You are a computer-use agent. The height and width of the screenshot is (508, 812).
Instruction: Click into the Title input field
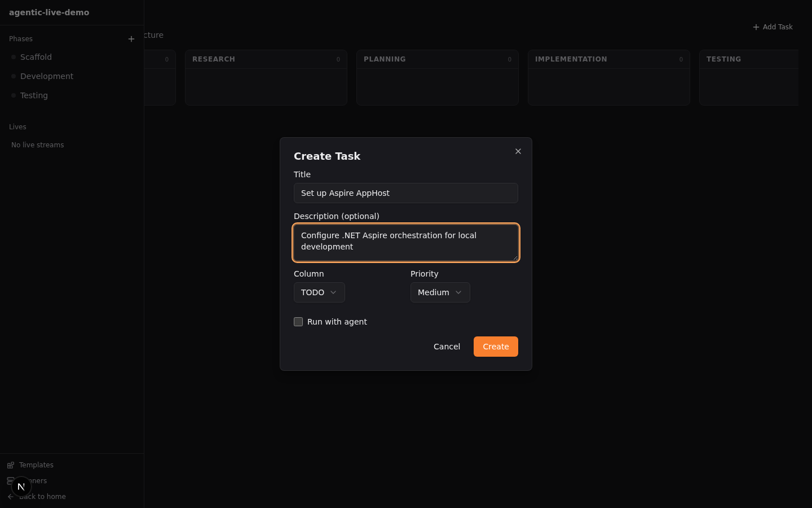tap(406, 193)
